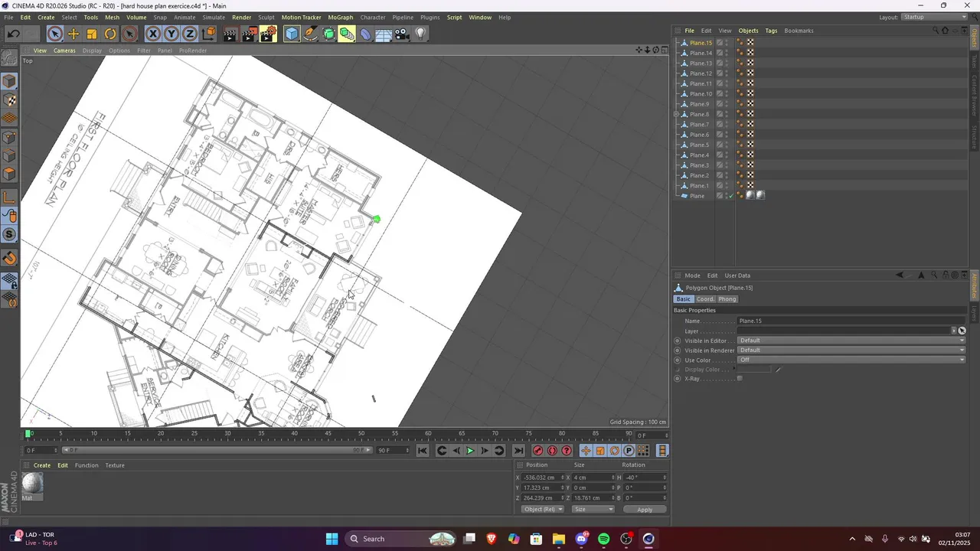This screenshot has height=551, width=980.
Task: Go to start of animation
Action: (423, 451)
